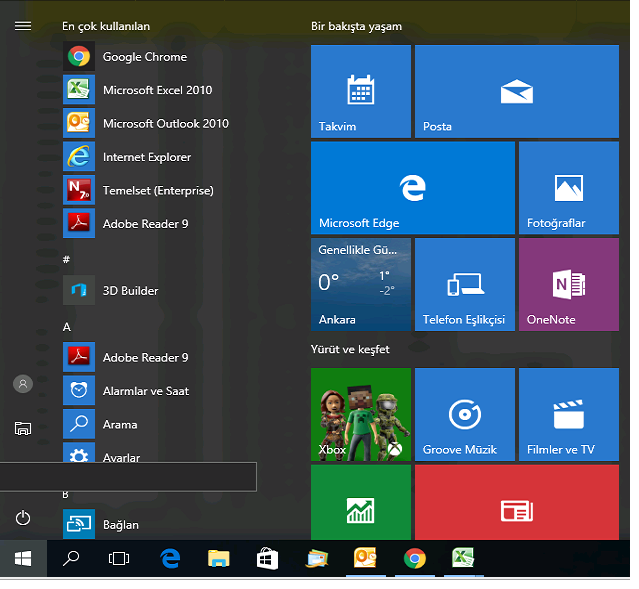The width and height of the screenshot is (639, 589).
Task: Open the Xbox tile with characters
Action: 360,414
